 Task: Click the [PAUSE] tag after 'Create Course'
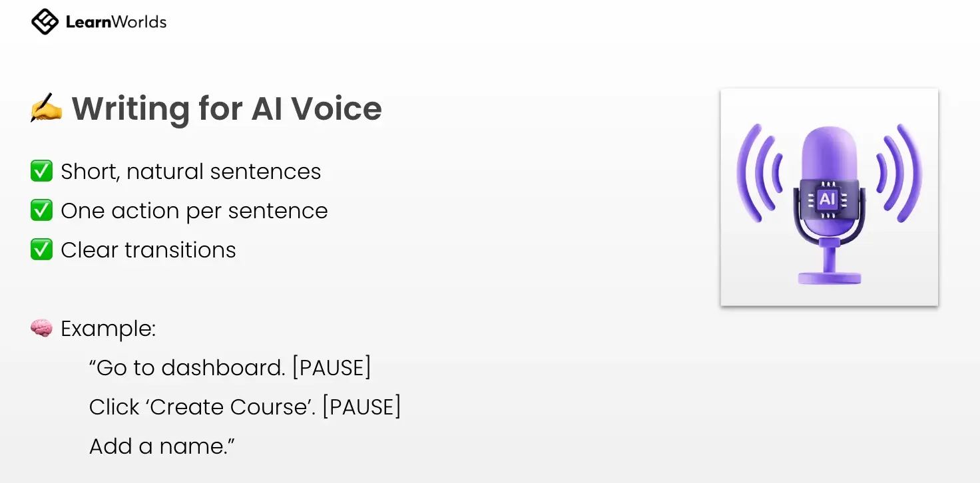(362, 407)
